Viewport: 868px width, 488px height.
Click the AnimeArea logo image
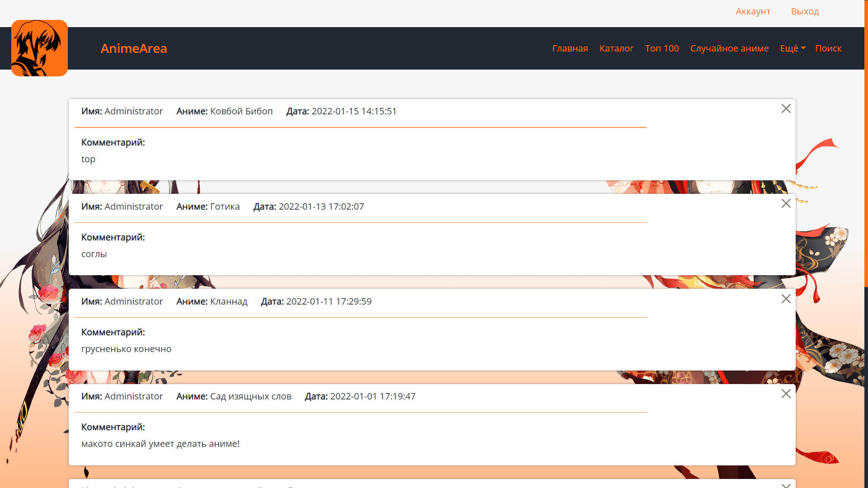(39, 48)
